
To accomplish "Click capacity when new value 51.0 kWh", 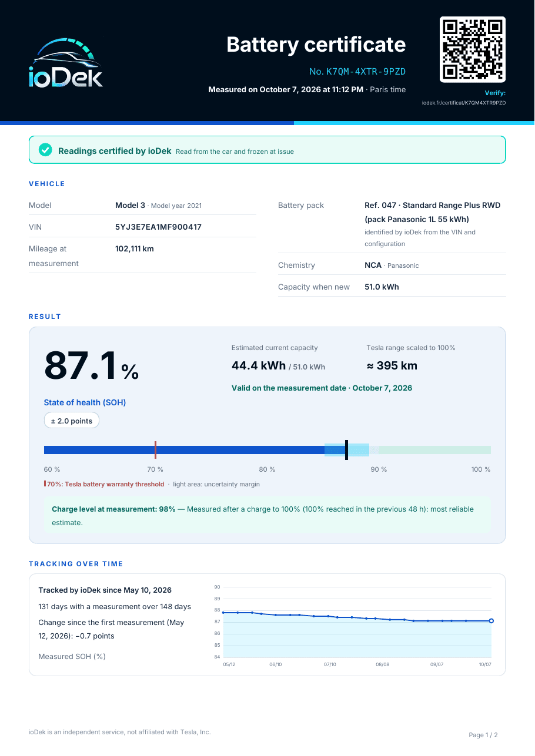I will pyautogui.click(x=382, y=287).
